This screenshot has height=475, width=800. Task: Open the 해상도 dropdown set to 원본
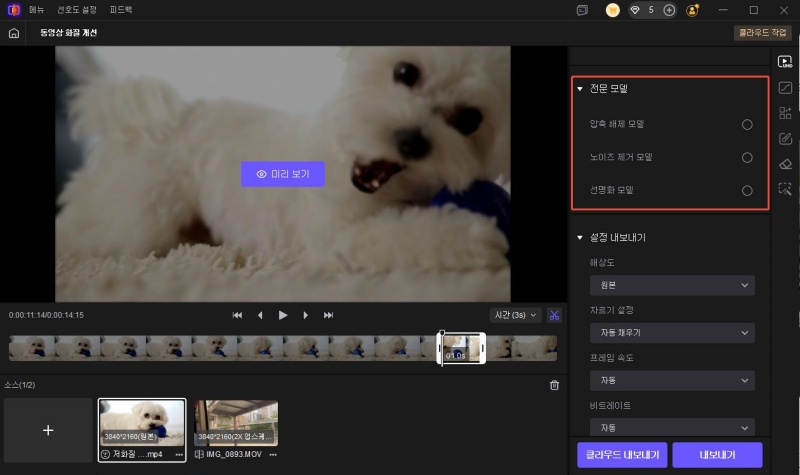point(672,286)
